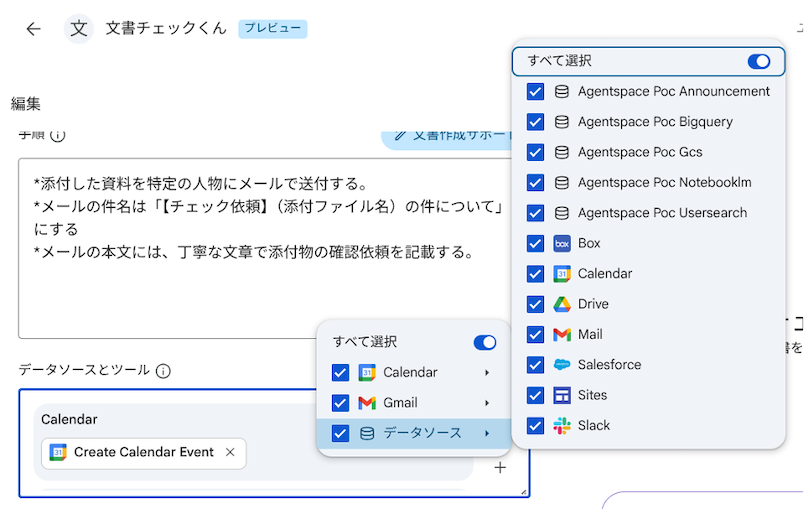
Task: Select the Drive entry label
Action: tap(593, 304)
